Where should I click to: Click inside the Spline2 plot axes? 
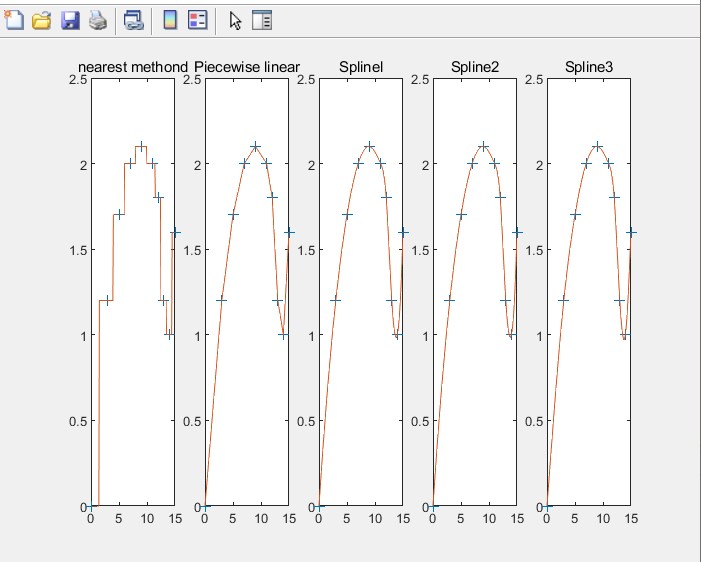pos(475,292)
